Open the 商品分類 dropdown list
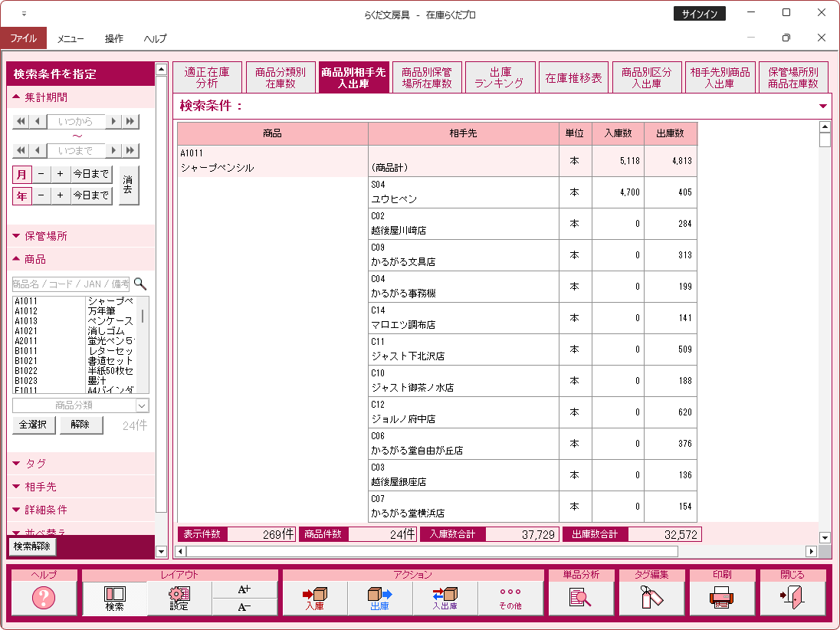840x630 pixels. pos(142,405)
